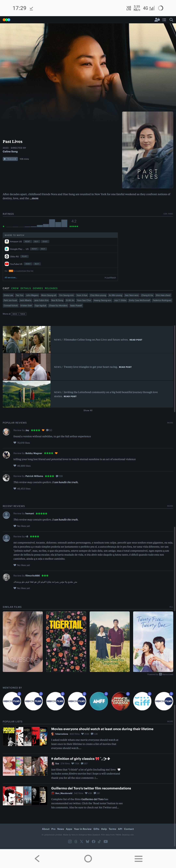This screenshot has height=868, width=176.
Task: Expand All services in Where to Watch
Action: [x=11, y=277]
